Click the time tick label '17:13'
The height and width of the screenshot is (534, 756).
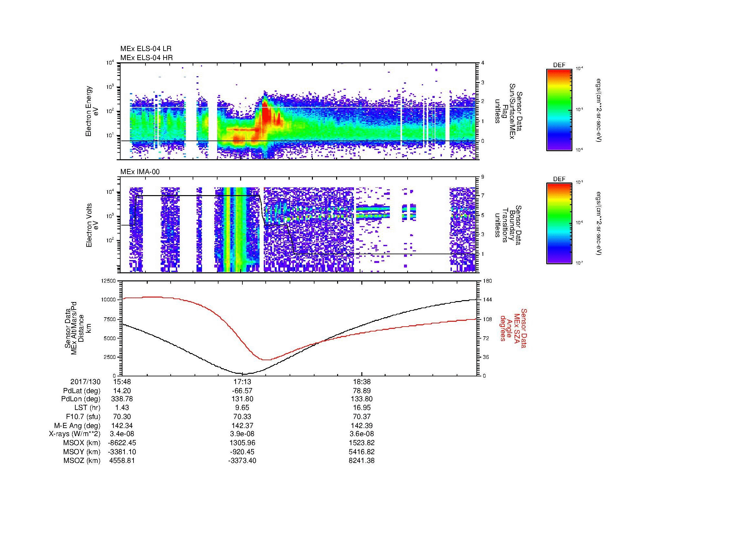click(242, 382)
